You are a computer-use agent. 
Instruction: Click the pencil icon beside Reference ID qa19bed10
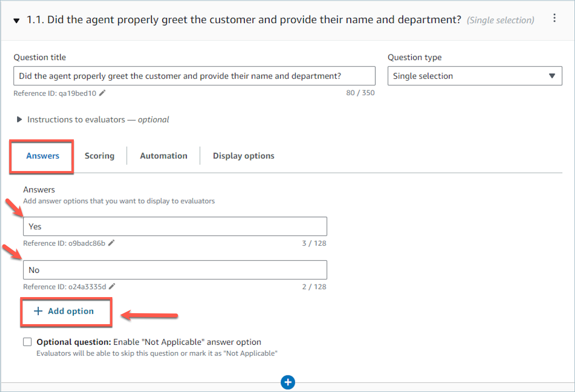pyautogui.click(x=102, y=93)
